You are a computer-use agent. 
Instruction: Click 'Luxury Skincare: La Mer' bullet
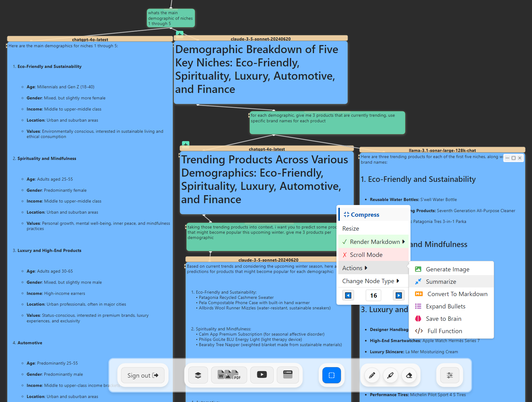[x=414, y=352]
